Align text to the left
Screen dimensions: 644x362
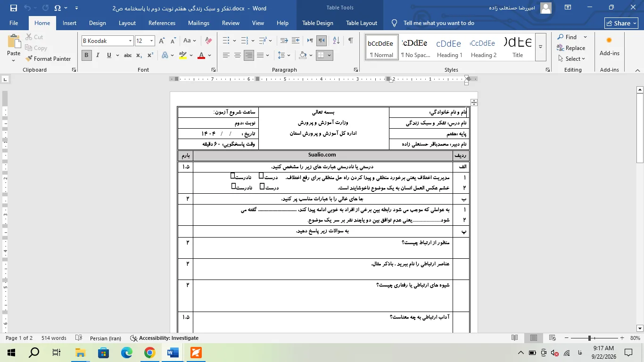[226, 56]
